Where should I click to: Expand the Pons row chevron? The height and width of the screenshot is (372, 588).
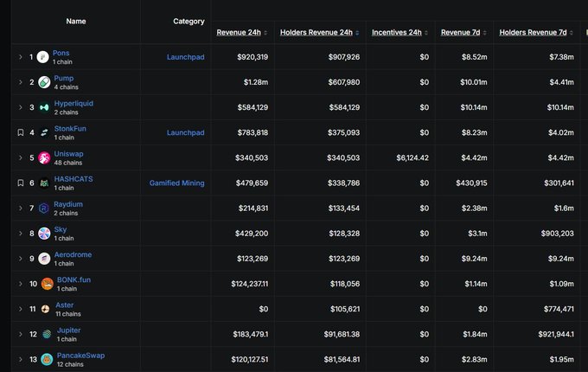pos(21,57)
